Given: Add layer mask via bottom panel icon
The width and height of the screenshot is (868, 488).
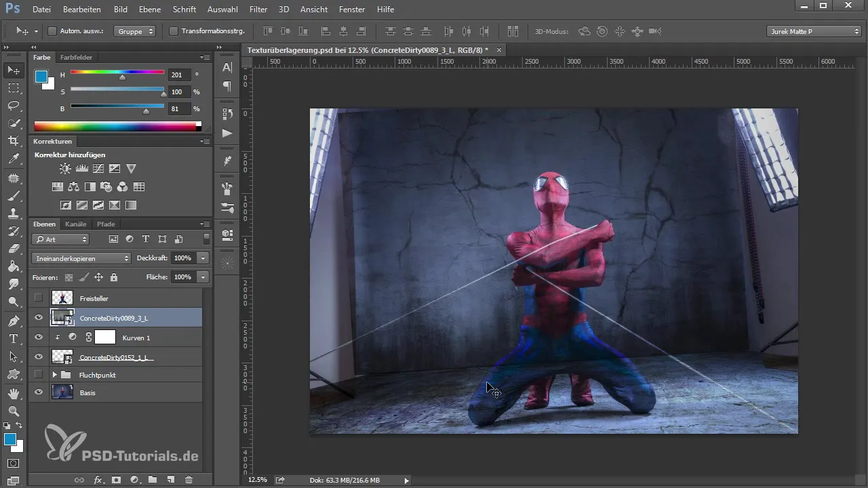Looking at the screenshot, I should click(116, 479).
